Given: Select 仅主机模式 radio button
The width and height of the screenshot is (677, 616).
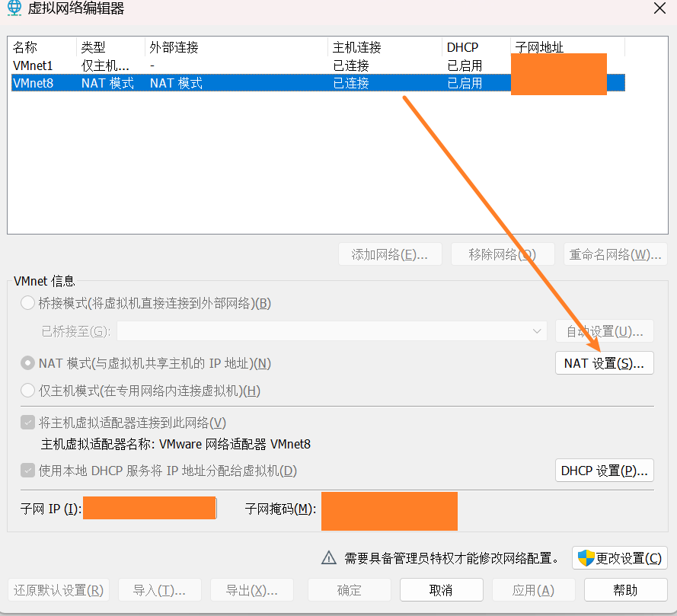Looking at the screenshot, I should 27,390.
